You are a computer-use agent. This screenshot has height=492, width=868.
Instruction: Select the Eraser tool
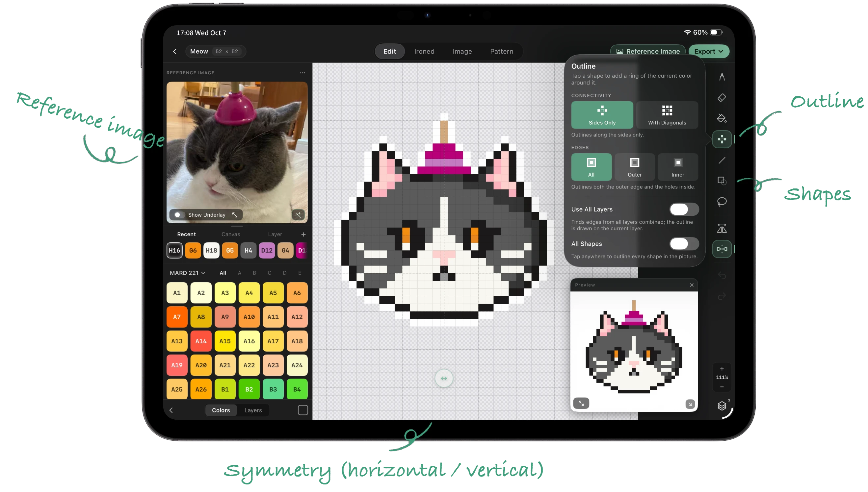722,98
